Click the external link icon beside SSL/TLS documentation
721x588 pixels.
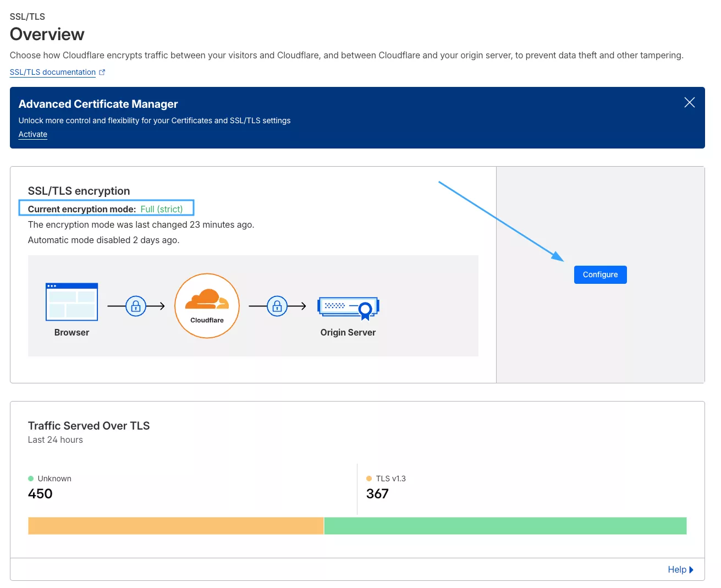[102, 72]
